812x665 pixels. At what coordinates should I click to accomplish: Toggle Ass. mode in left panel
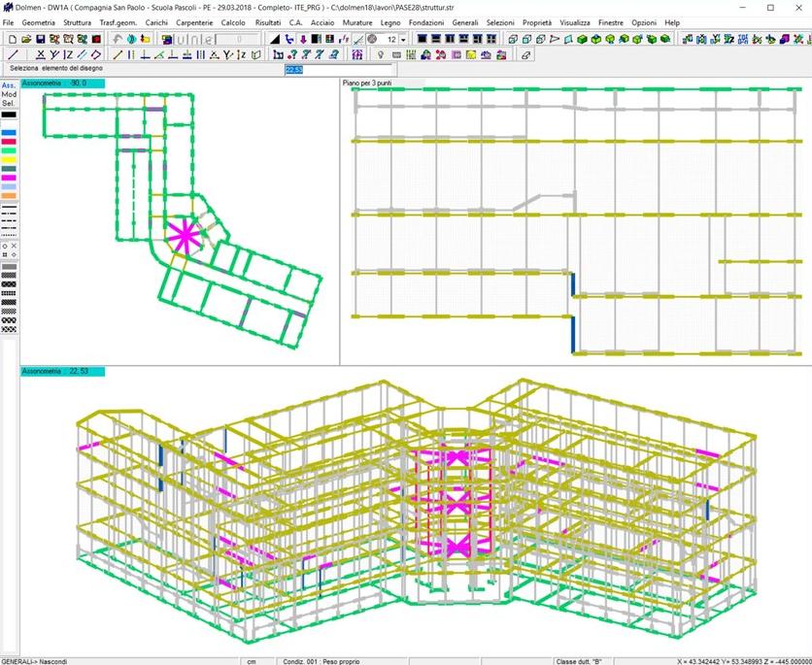click(x=9, y=85)
